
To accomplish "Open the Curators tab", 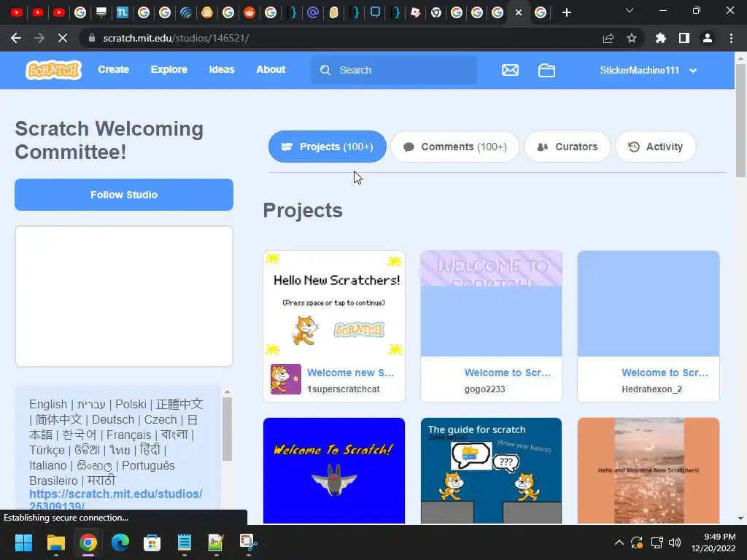I will [x=567, y=147].
